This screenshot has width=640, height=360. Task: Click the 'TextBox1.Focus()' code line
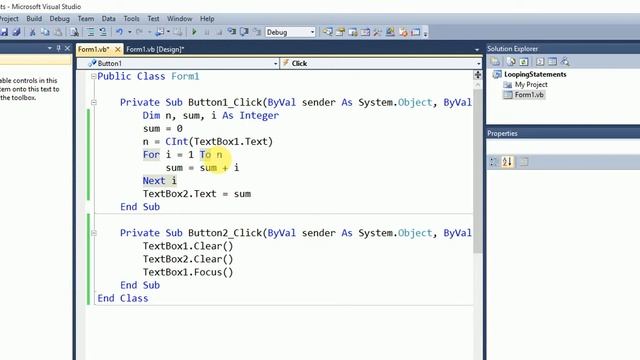(188, 272)
